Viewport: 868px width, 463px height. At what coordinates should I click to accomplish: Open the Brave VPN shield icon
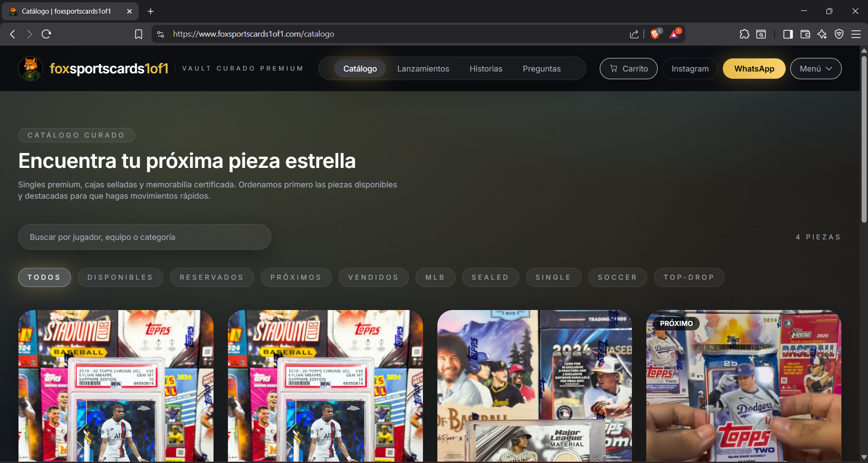coord(840,34)
